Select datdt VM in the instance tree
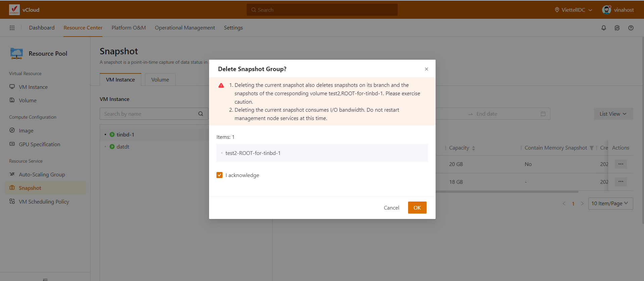This screenshot has height=281, width=644. tap(123, 147)
